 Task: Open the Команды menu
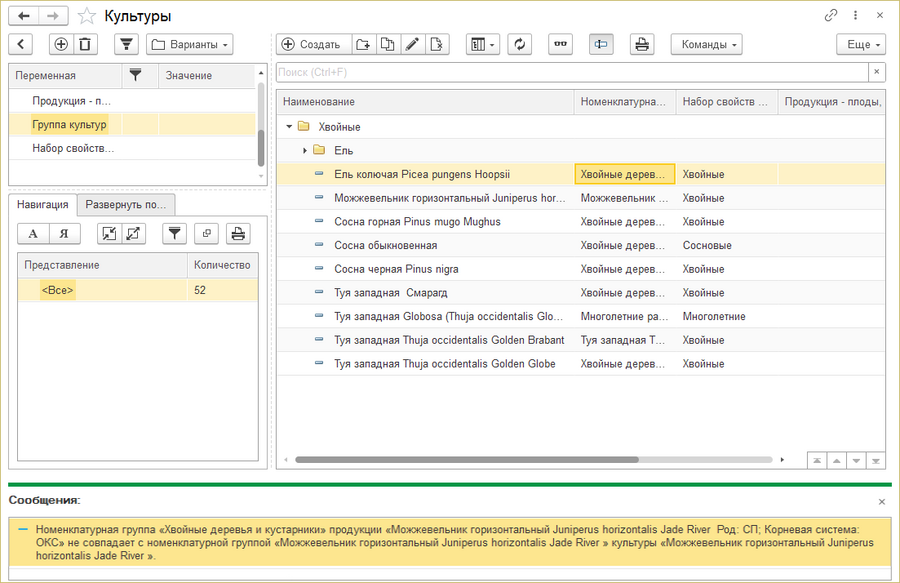click(706, 44)
